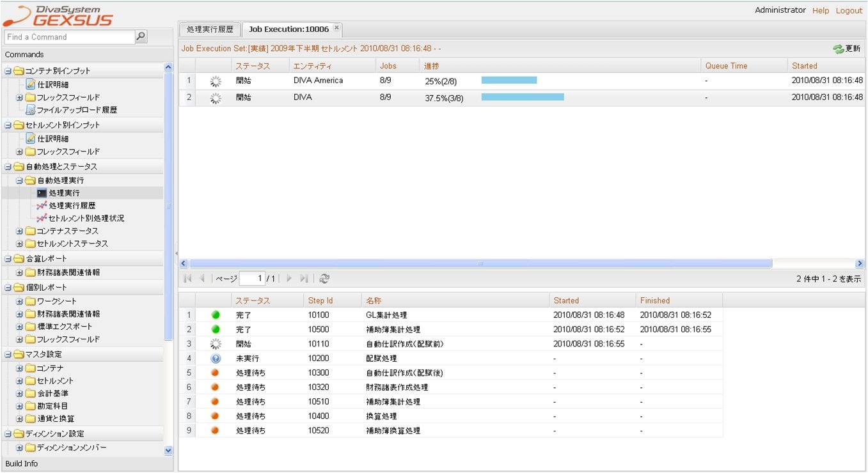Click the Commands tree down scroll arrow
Image resolution: width=868 pixels, height=473 pixels.
click(168, 450)
